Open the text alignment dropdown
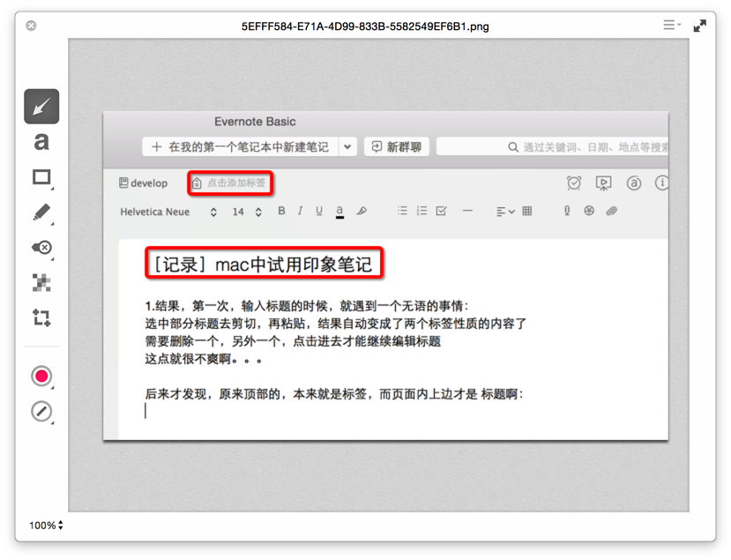 coord(505,212)
